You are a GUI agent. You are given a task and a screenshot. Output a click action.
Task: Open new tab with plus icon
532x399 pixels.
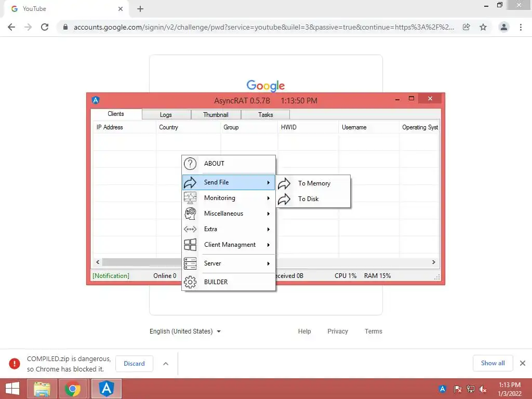[140, 9]
